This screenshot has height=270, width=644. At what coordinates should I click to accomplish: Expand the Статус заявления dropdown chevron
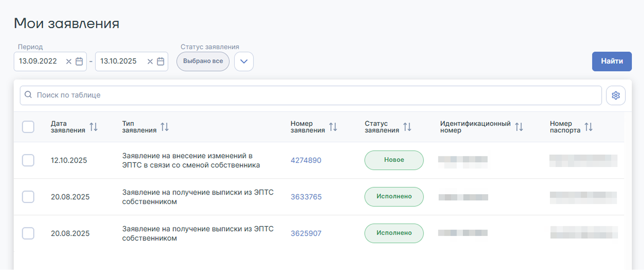(244, 61)
